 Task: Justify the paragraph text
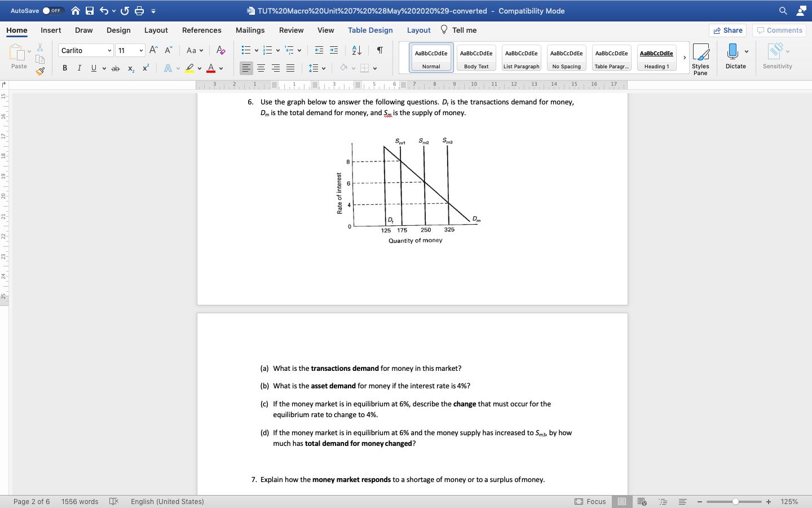click(290, 68)
